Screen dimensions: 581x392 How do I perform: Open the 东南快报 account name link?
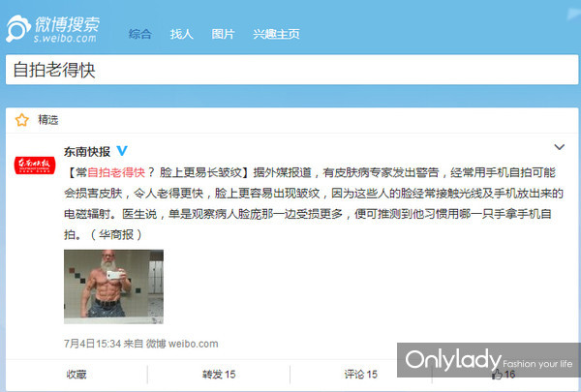click(87, 151)
